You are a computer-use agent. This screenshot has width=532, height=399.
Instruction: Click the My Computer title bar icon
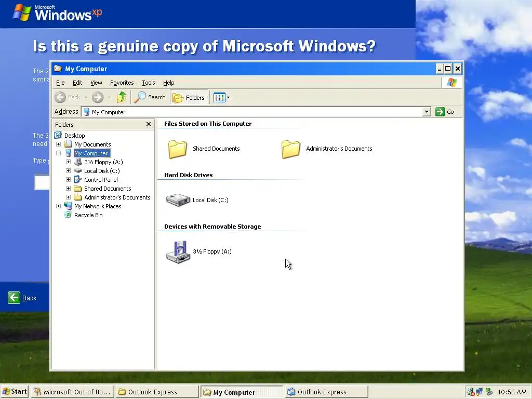[58, 69]
